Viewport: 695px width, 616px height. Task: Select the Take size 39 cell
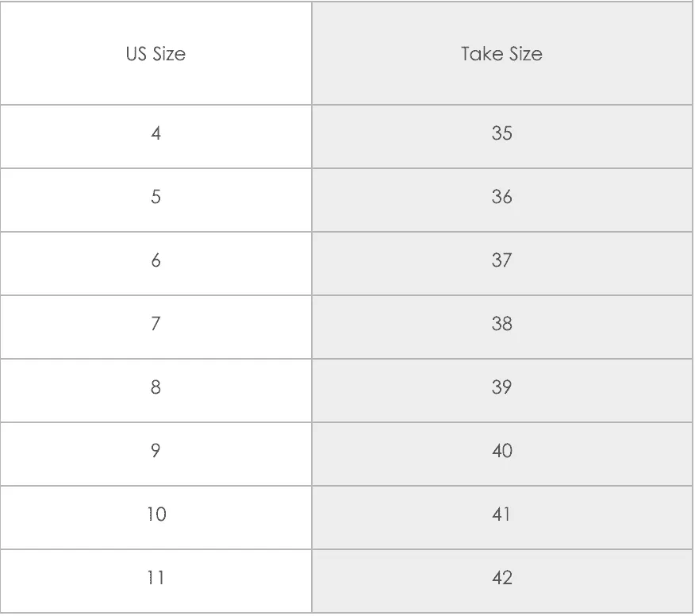501,391
